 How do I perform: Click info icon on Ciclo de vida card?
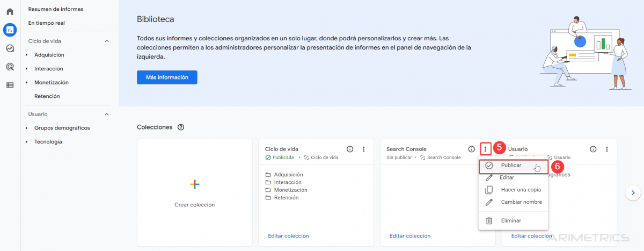pyautogui.click(x=350, y=149)
